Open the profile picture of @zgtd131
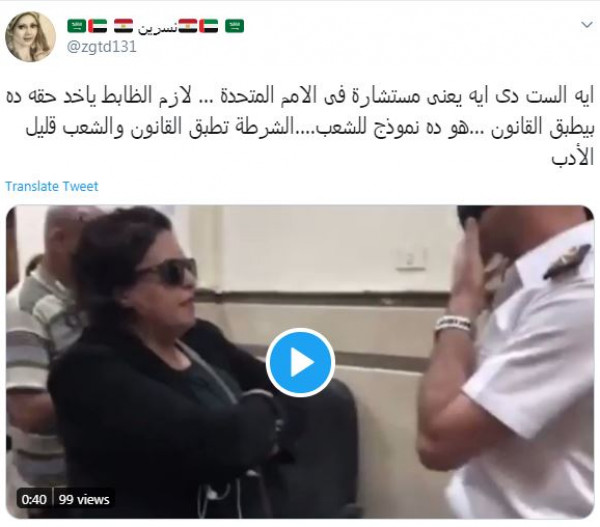This screenshot has height=527, width=600. 30,36
